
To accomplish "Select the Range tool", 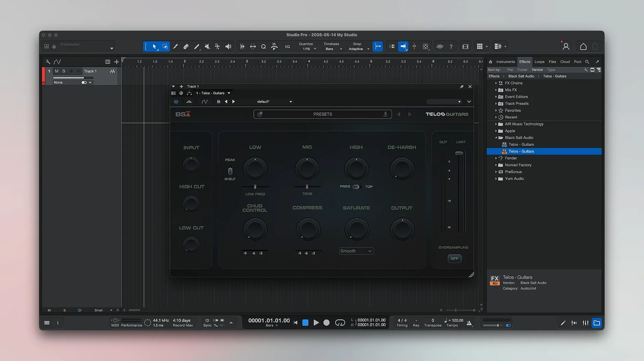I will pyautogui.click(x=165, y=47).
